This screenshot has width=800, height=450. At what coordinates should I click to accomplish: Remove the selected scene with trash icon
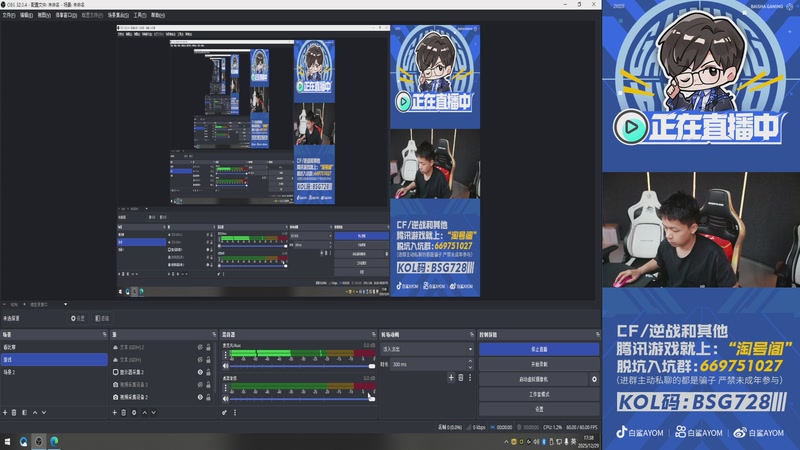pos(14,412)
